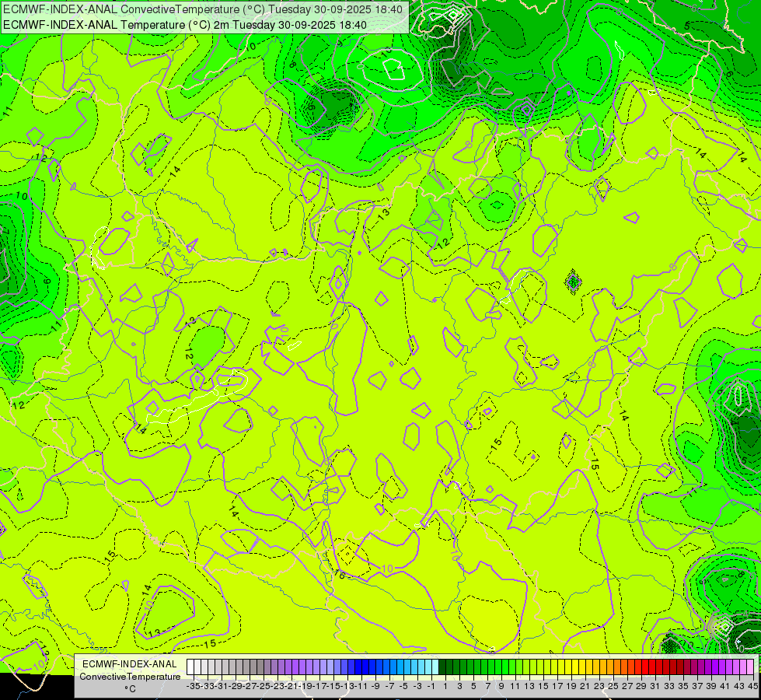
Task: Click the Temperature 2m title line
Action: coord(185,25)
